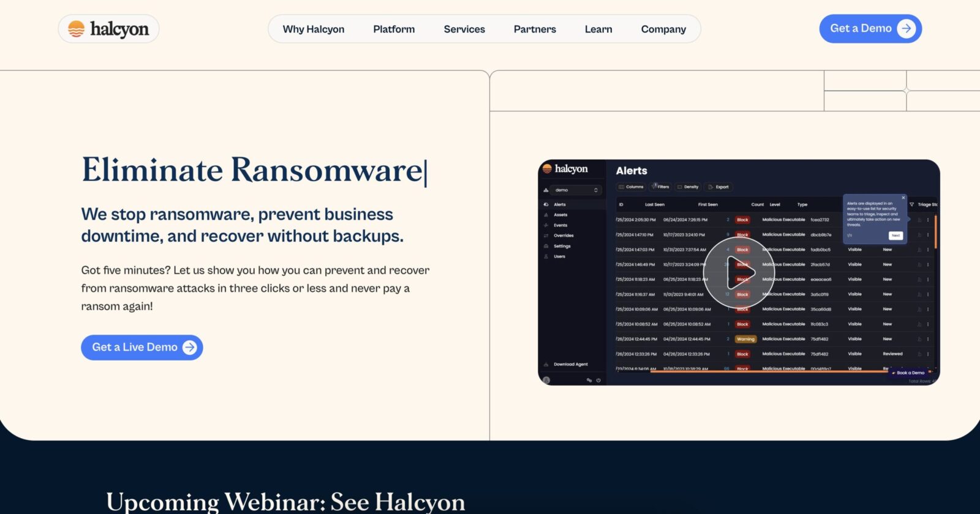The width and height of the screenshot is (980, 514).
Task: Open the kebab menu for the 2facb57d row
Action: coord(928,264)
